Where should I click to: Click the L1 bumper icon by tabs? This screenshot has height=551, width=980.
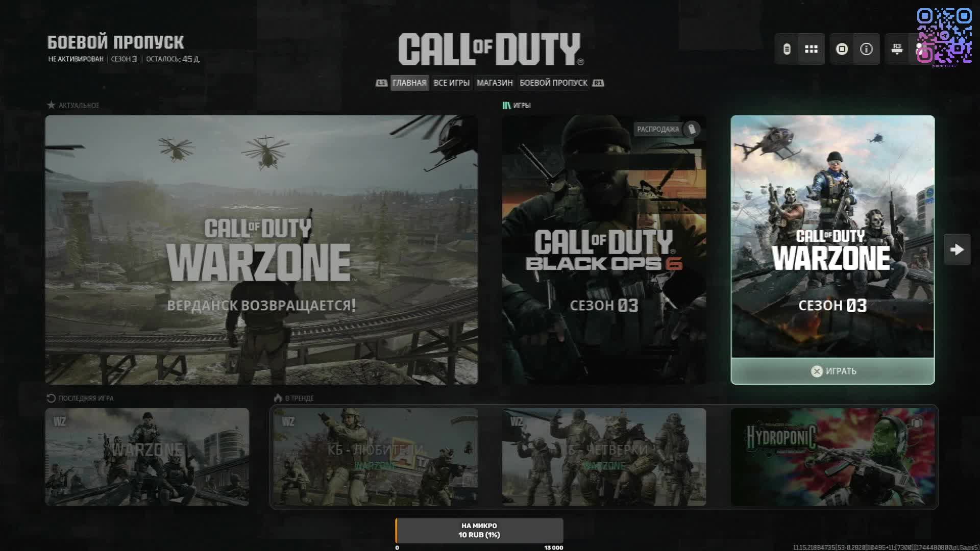click(381, 83)
